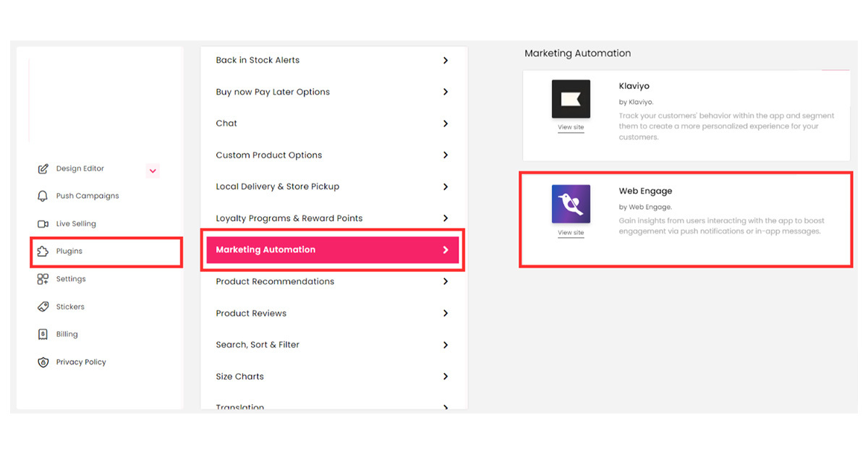
Task: Expand the Design Editor dropdown arrow
Action: tap(153, 171)
